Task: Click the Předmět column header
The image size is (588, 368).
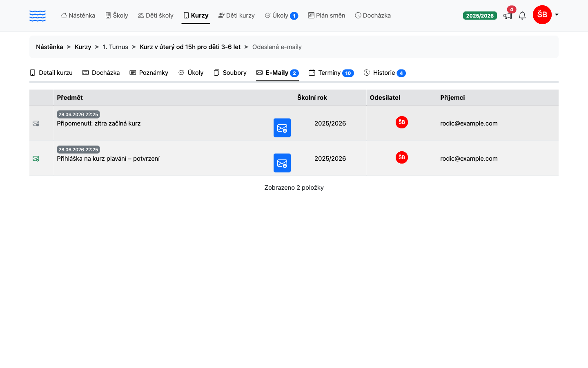Action: pos(70,98)
